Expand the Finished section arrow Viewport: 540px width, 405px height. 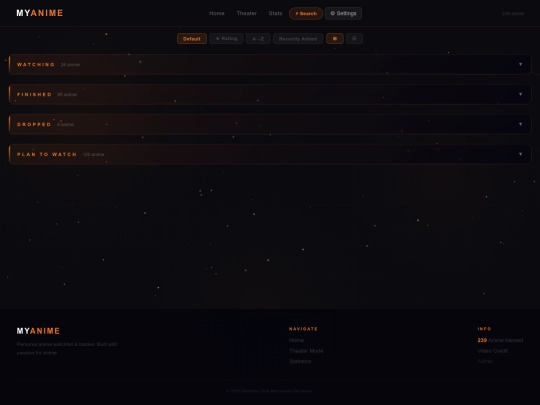pyautogui.click(x=520, y=94)
